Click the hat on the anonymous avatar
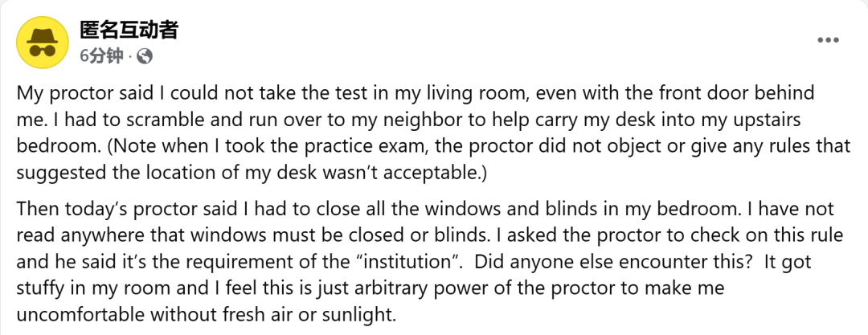The image size is (868, 335). (43, 35)
